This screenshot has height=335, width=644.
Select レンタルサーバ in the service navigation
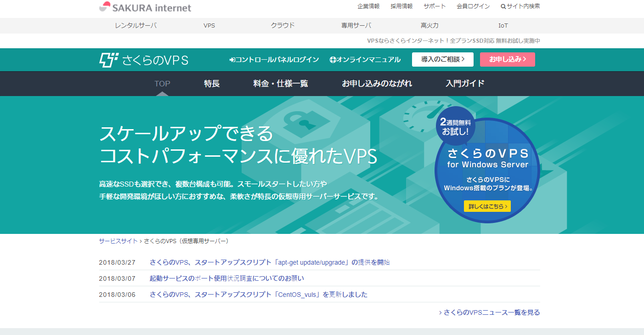click(x=136, y=26)
